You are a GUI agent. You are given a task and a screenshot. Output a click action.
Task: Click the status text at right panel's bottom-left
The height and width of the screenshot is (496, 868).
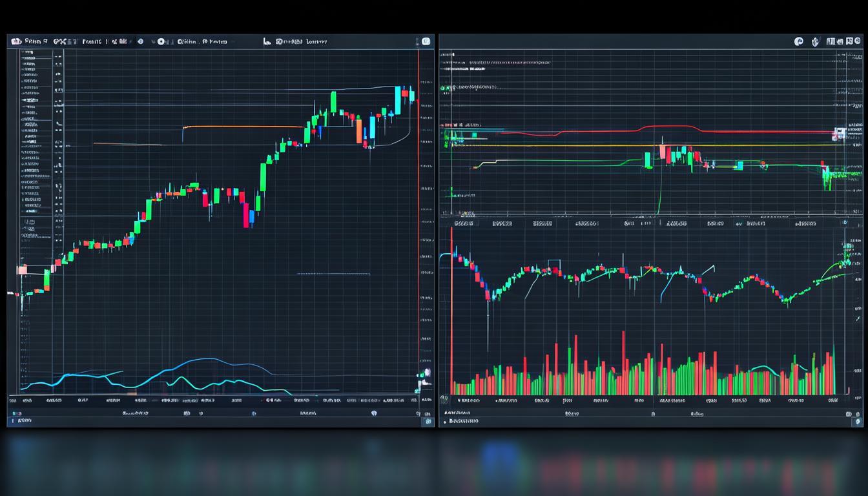464,421
